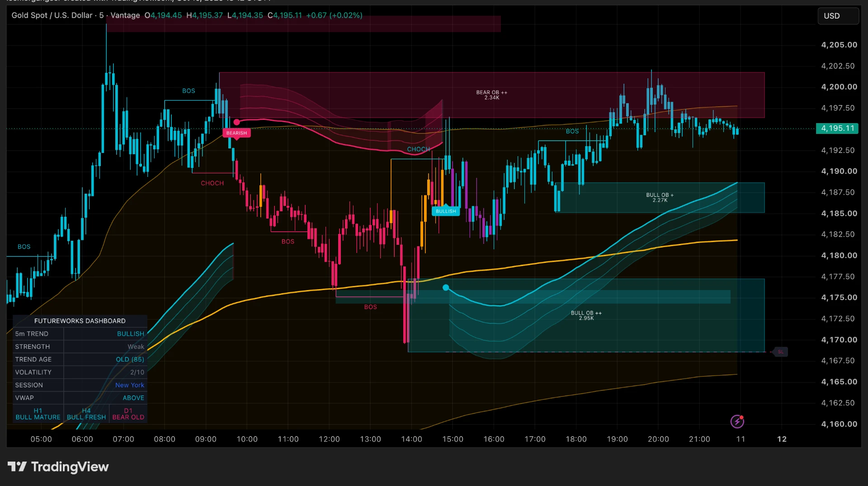
Task: Click the SESSION New York value
Action: click(129, 385)
